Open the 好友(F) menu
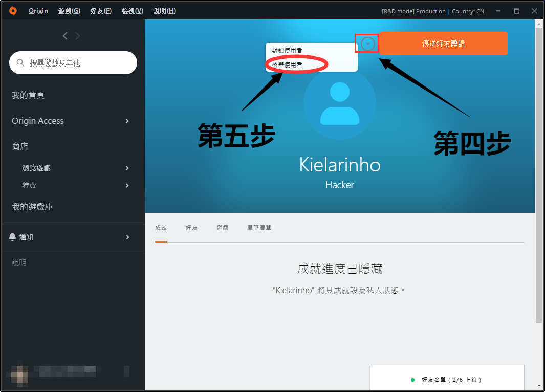 [x=101, y=11]
